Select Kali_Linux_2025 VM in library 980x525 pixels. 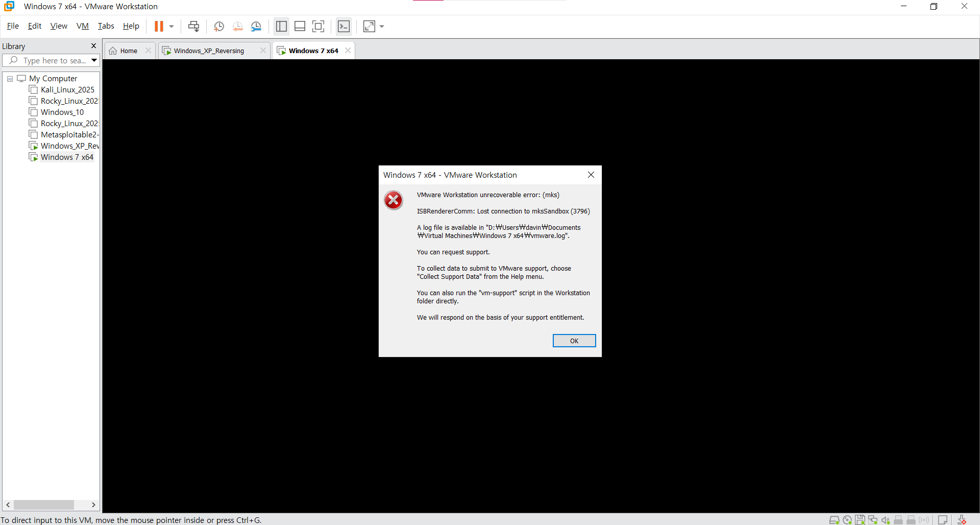pyautogui.click(x=67, y=90)
